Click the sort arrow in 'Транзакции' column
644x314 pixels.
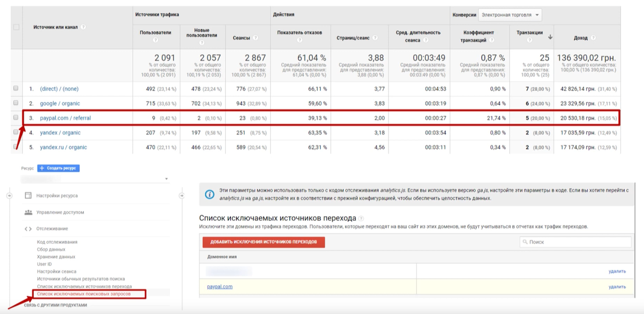tap(550, 37)
